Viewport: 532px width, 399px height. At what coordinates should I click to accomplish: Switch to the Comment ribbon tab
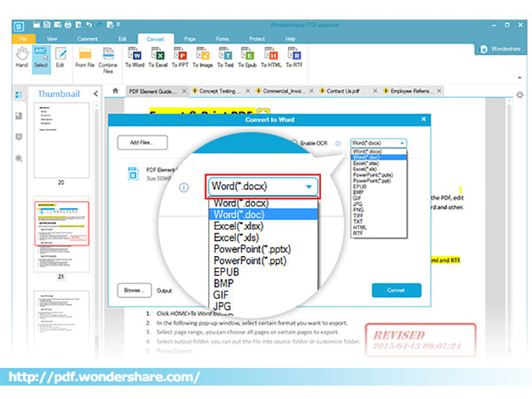87,39
